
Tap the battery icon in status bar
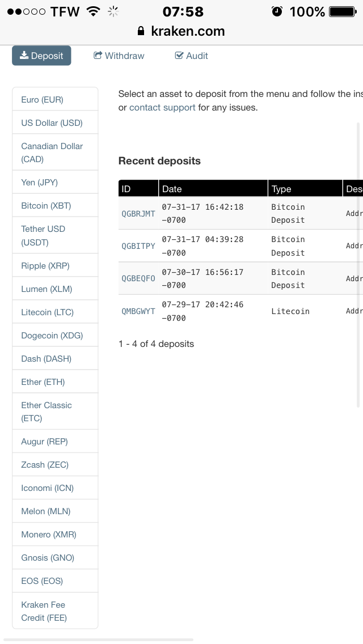click(x=341, y=11)
